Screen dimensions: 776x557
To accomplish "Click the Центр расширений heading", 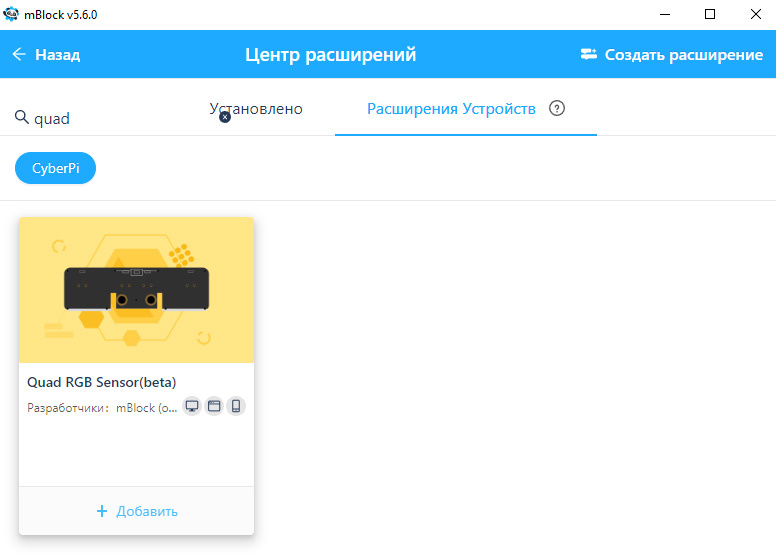I will click(331, 54).
